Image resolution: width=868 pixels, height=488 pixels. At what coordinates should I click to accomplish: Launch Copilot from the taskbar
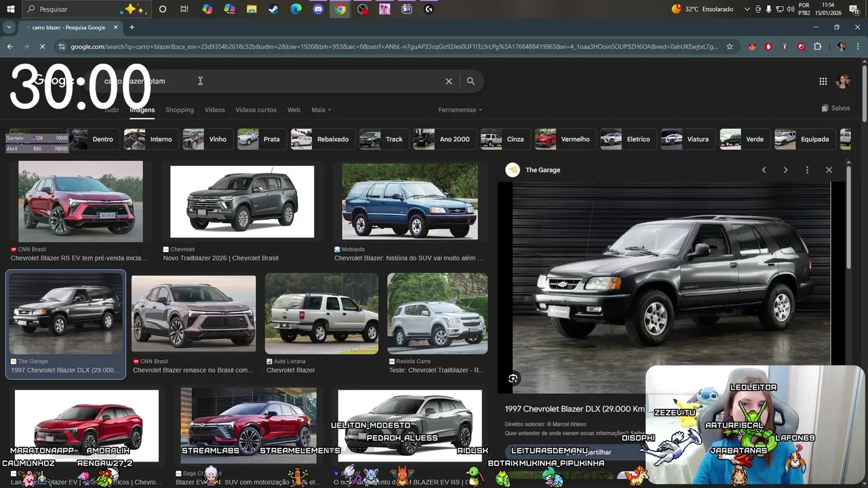coord(208,9)
